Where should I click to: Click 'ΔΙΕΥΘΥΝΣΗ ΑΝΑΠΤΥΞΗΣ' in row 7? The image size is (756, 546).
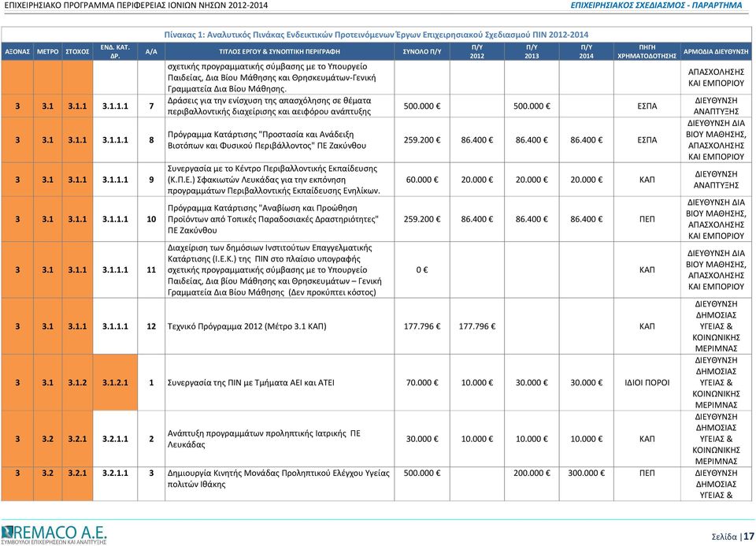(x=716, y=106)
